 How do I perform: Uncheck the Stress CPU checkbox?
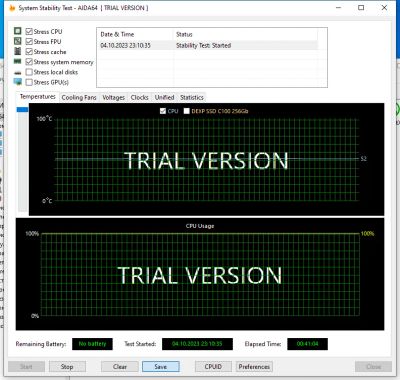[29, 31]
